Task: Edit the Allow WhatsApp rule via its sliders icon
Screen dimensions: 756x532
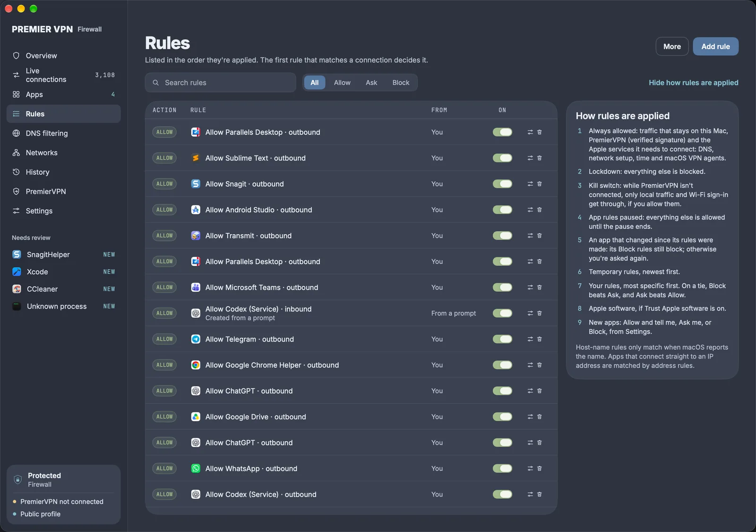Action: (530, 469)
